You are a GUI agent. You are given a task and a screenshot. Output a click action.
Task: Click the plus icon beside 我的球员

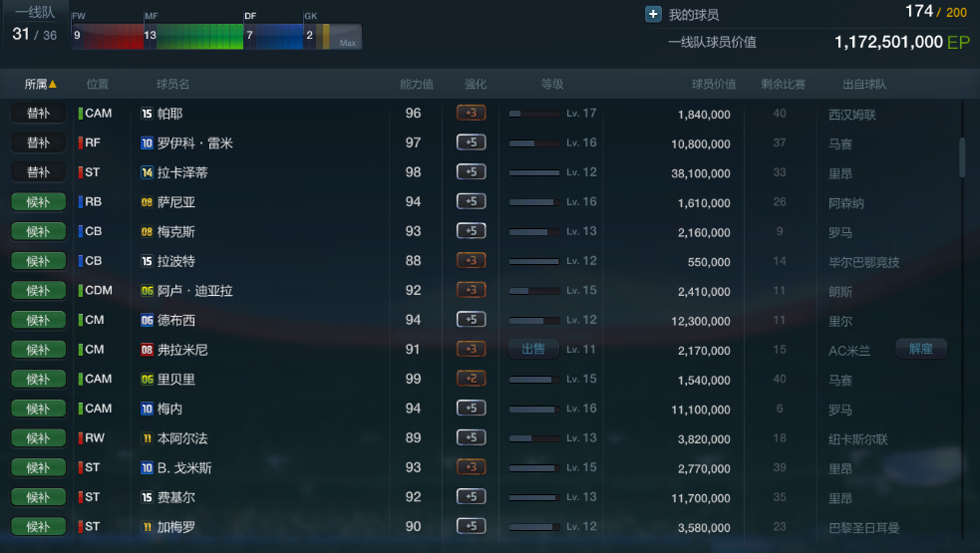point(653,14)
